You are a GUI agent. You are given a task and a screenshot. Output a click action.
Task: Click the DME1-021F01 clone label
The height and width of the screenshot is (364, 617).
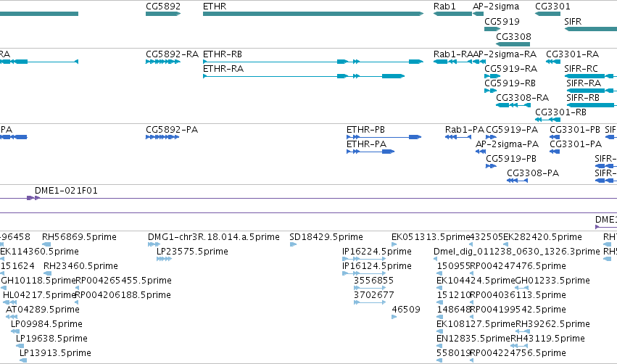point(66,191)
